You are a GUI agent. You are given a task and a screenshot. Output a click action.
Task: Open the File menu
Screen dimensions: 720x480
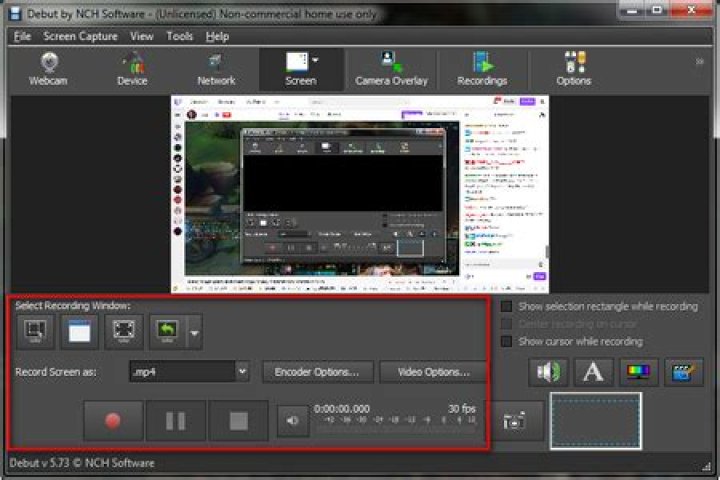coord(22,36)
